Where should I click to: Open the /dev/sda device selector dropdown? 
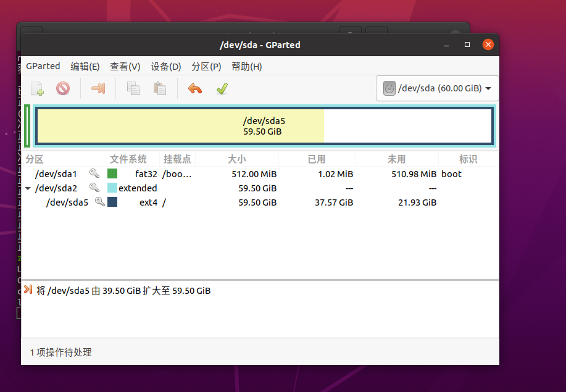coord(437,88)
